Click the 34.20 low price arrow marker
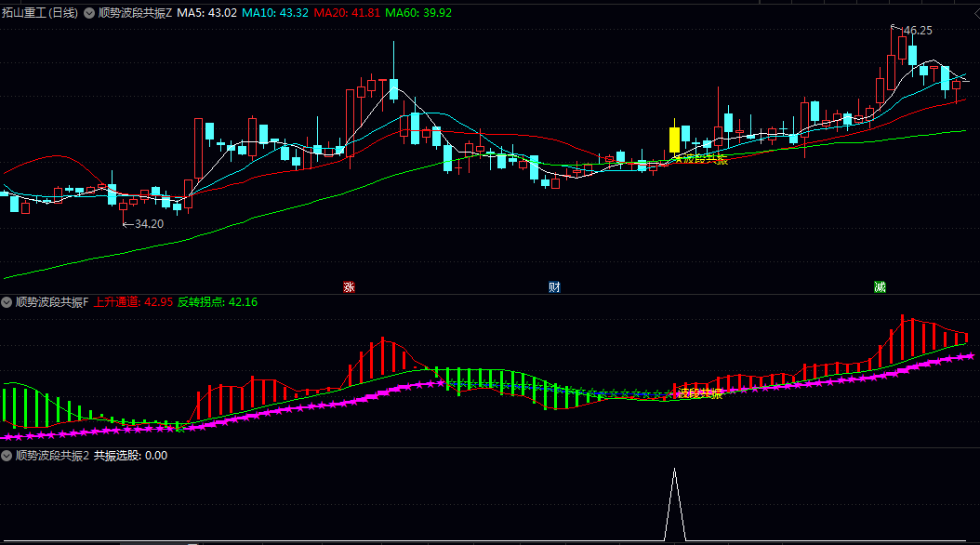The image size is (980, 545). pyautogui.click(x=143, y=224)
